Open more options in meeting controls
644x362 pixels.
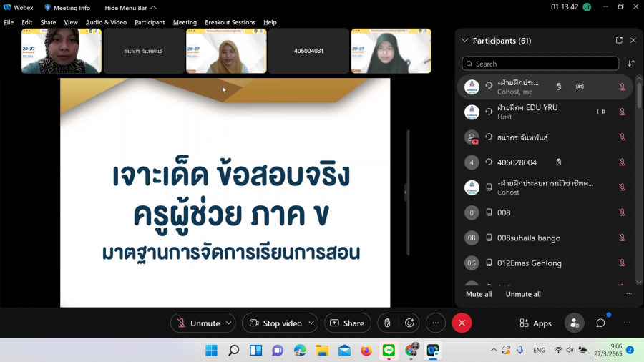tap(436, 323)
